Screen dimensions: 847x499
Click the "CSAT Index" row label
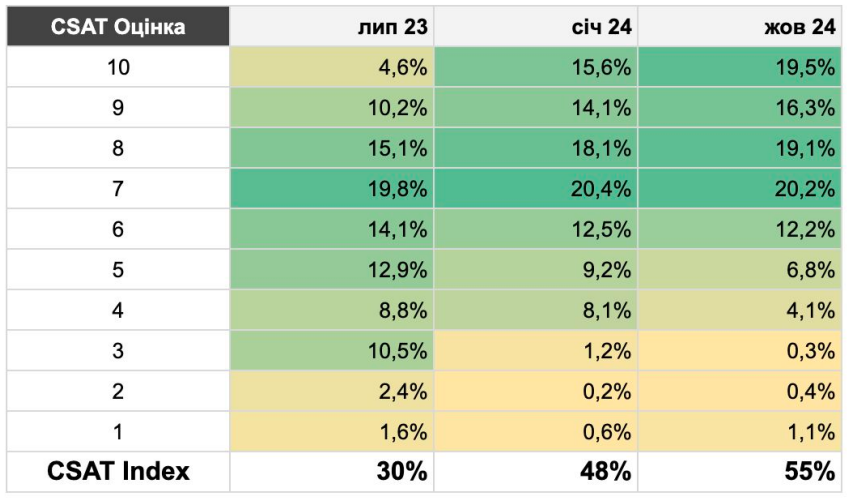118,472
